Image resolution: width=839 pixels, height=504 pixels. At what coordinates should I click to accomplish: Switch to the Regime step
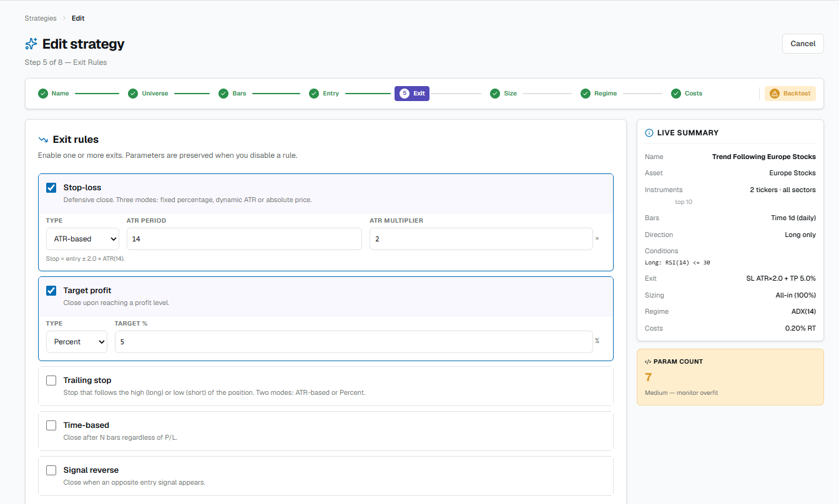[x=598, y=94]
